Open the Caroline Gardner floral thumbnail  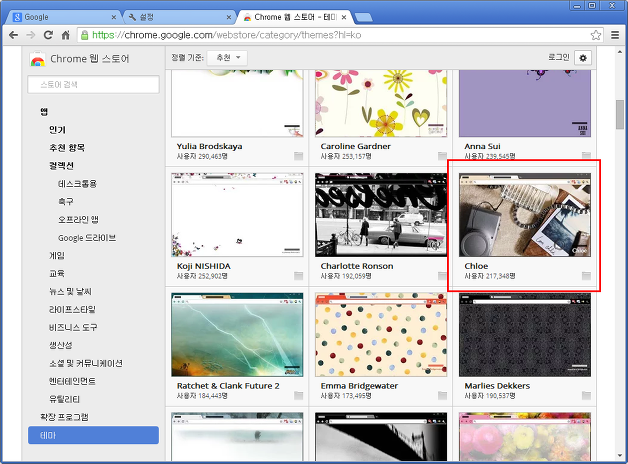tap(381, 104)
